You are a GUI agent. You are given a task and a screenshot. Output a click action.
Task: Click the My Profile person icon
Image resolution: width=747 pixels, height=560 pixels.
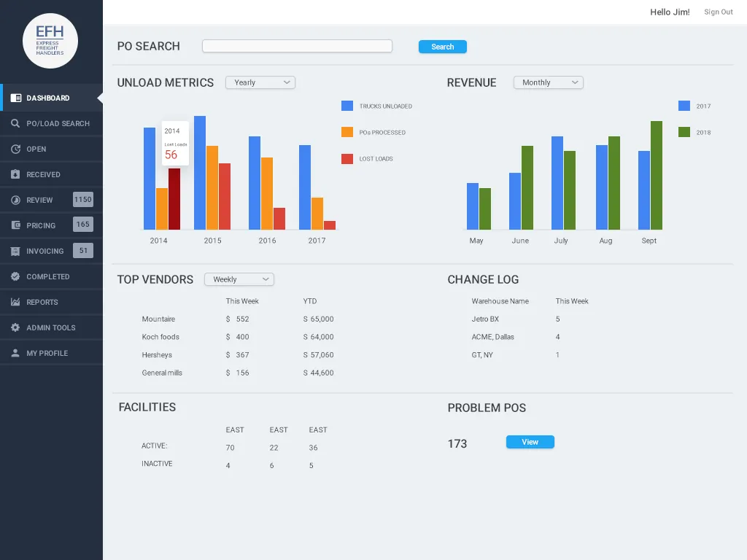tap(15, 353)
